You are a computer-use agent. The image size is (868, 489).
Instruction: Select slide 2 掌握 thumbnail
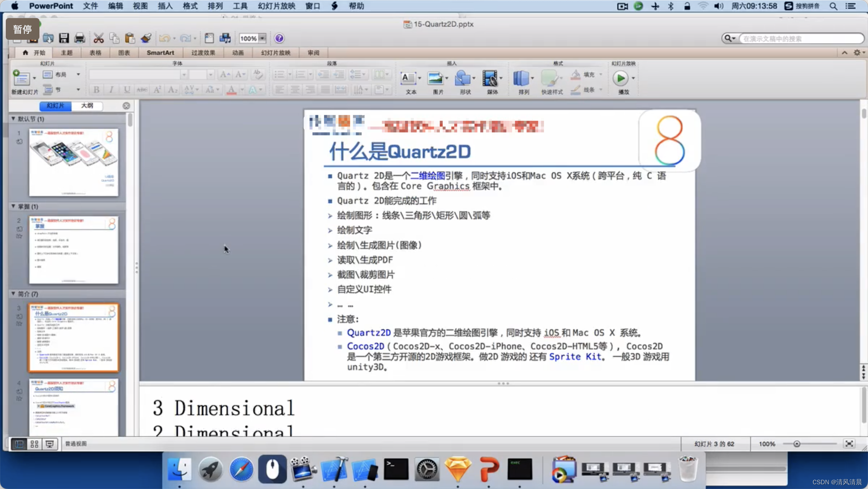click(74, 250)
